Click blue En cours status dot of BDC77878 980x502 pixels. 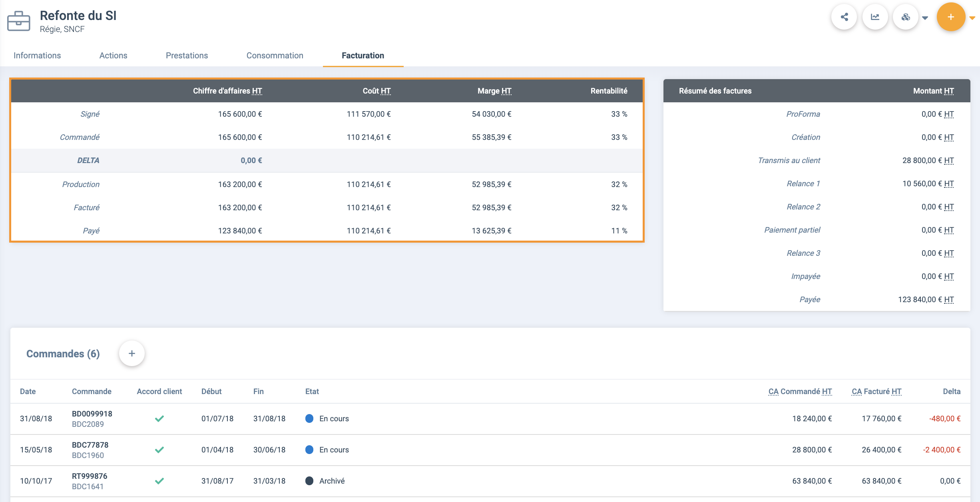pos(309,450)
